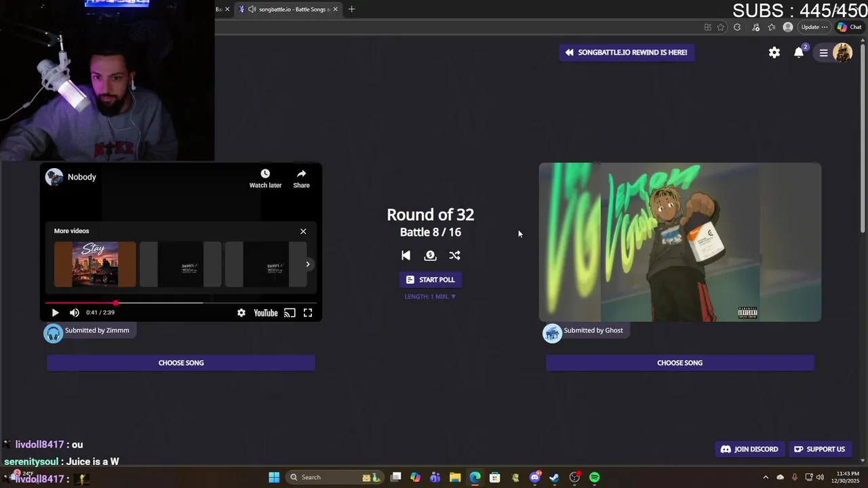
Task: Open Songbattle.io Rewind banner
Action: click(x=627, y=52)
